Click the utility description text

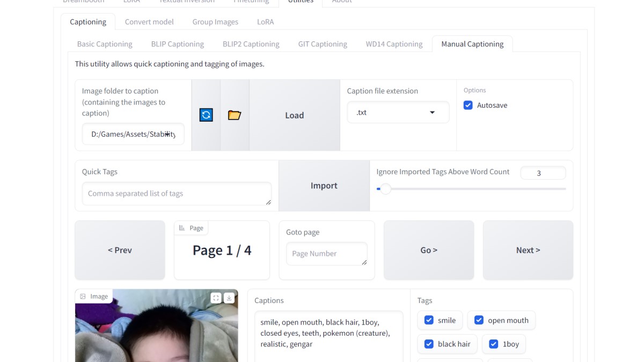[x=170, y=64]
